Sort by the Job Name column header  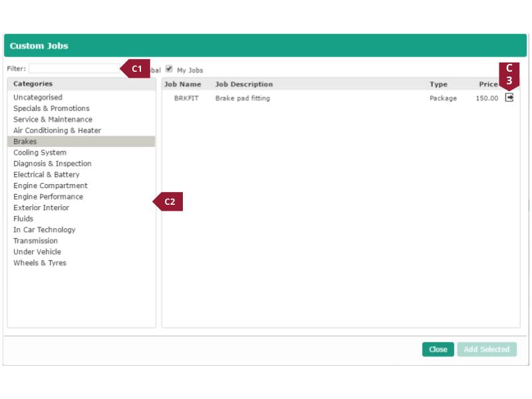[183, 84]
